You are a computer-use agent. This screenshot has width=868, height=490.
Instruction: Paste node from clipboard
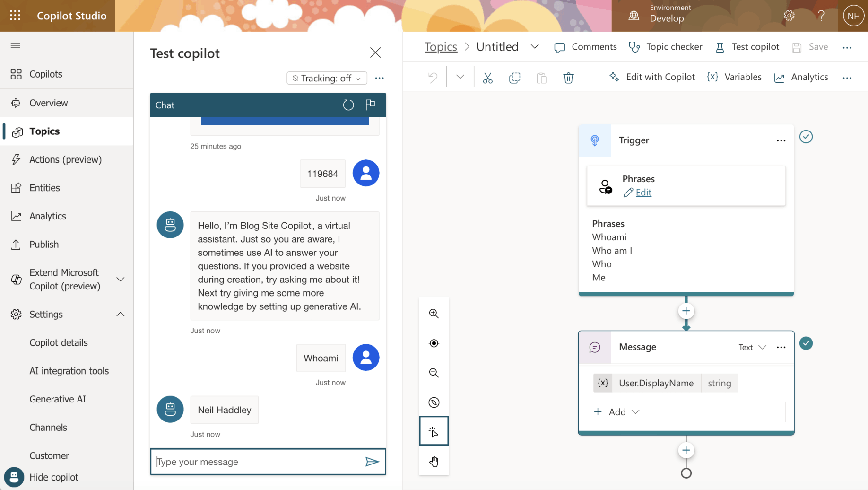tap(542, 78)
